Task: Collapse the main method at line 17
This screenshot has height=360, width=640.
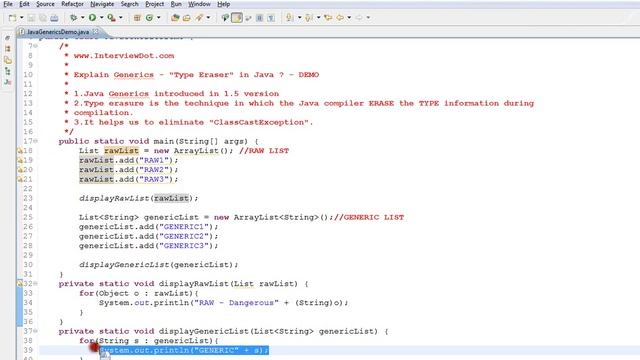Action: coord(36,141)
